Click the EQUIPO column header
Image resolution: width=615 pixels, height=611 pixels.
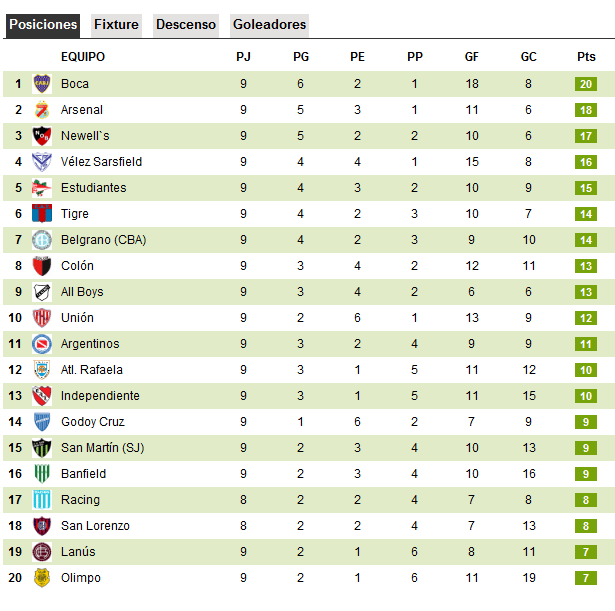[x=82, y=57]
